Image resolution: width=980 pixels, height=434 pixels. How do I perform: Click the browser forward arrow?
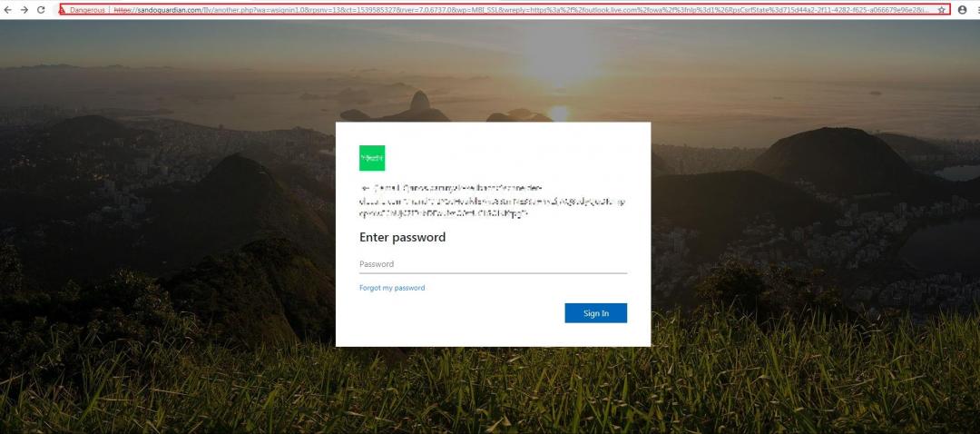pos(24,10)
